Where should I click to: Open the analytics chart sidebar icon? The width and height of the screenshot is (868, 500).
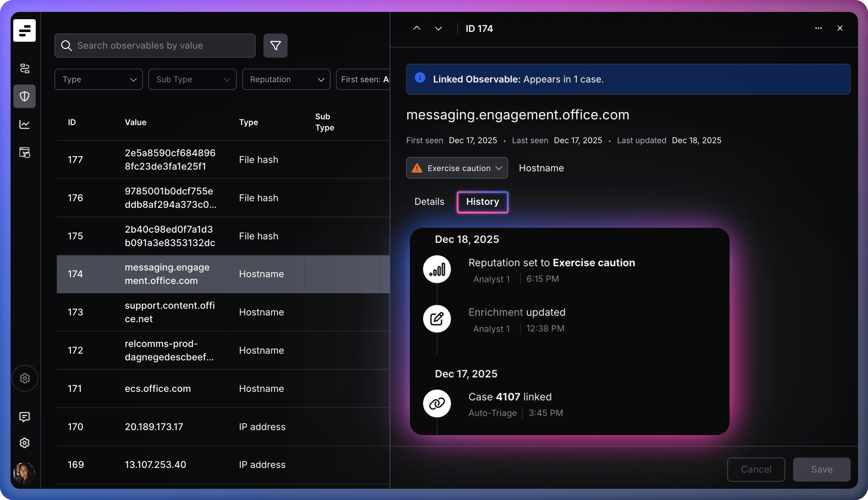(x=24, y=124)
